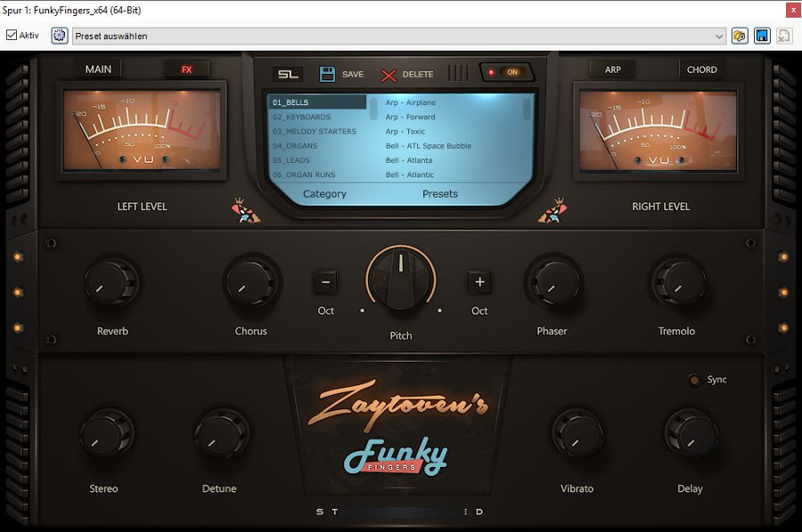The image size is (802, 532).
Task: Click the red X delete icon
Action: tap(389, 75)
